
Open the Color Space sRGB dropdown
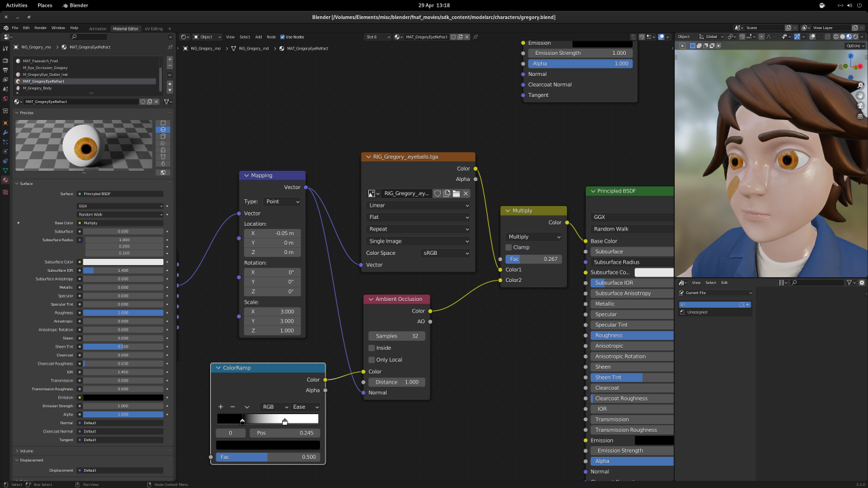click(445, 253)
